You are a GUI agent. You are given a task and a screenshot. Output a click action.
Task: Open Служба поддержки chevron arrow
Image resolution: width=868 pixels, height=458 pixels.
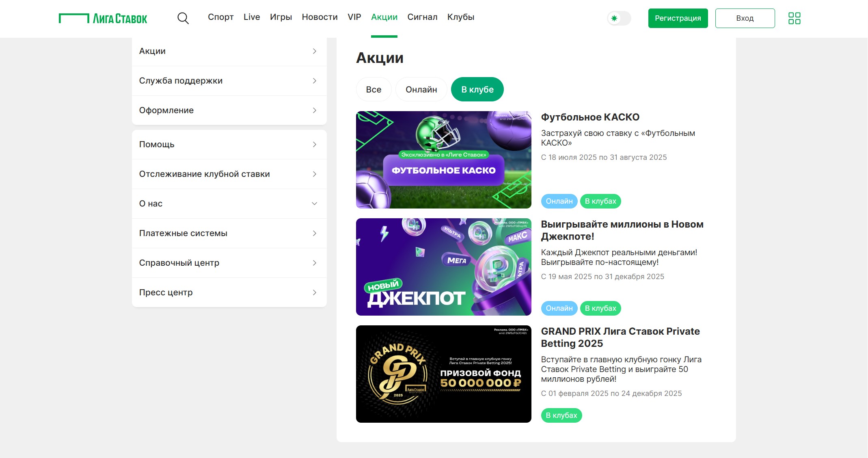314,81
